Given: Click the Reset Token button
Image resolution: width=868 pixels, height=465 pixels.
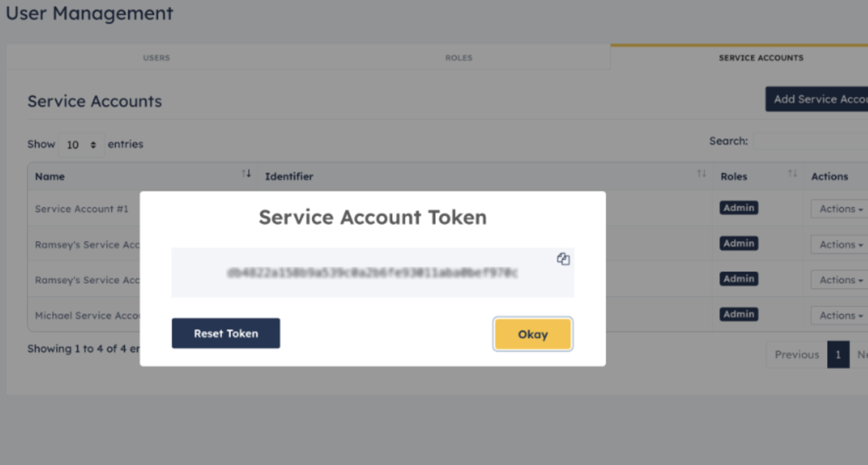Looking at the screenshot, I should [x=226, y=333].
